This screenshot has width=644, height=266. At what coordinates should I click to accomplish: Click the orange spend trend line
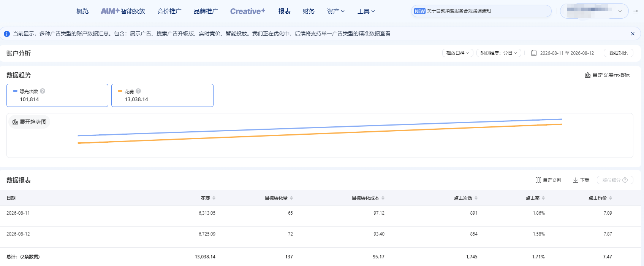coord(320,134)
